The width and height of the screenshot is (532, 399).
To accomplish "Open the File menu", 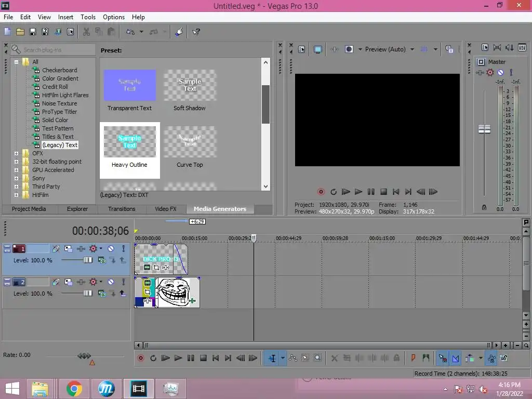I will click(8, 17).
